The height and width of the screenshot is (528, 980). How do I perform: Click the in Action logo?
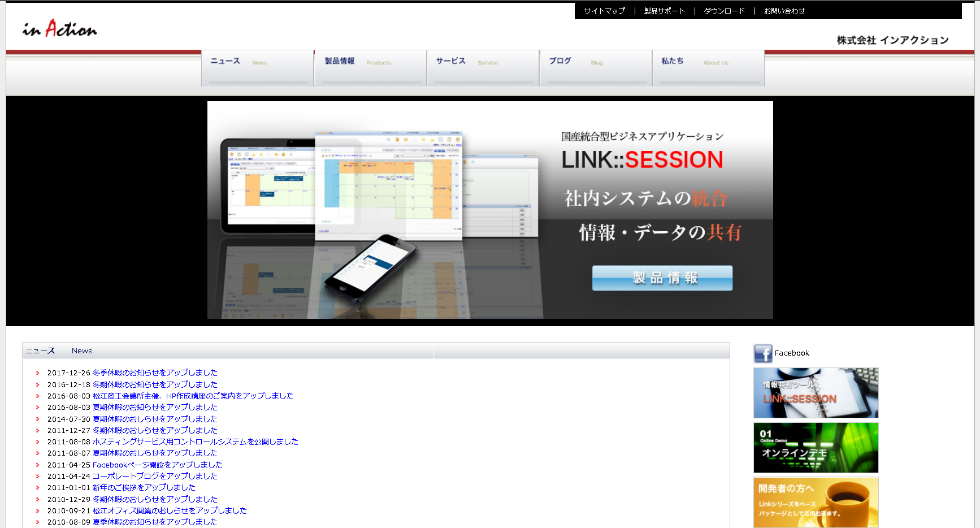tap(59, 29)
